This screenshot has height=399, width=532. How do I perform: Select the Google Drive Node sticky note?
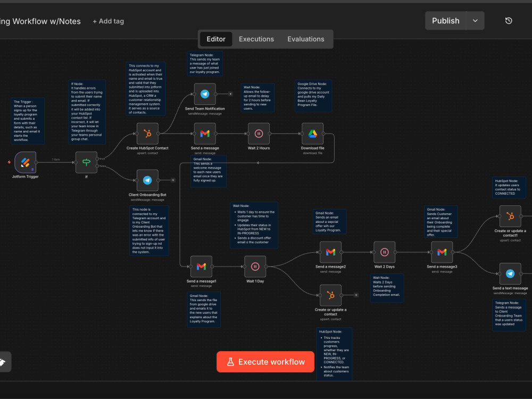tap(313, 96)
